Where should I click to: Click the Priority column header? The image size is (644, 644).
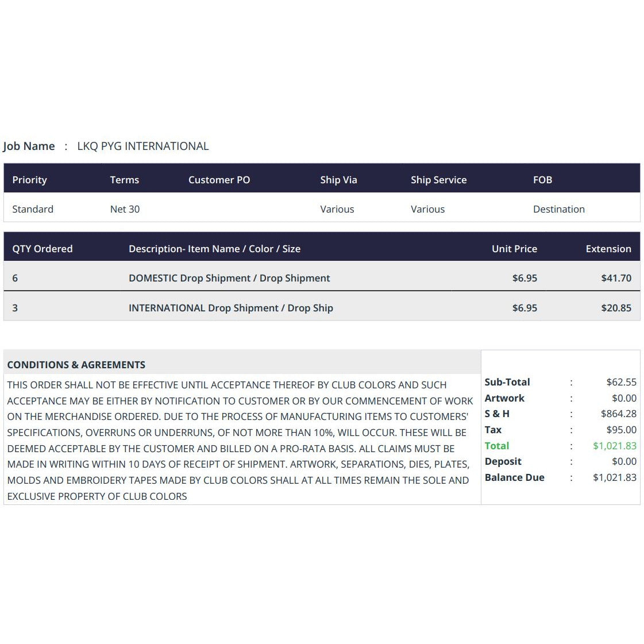29,180
